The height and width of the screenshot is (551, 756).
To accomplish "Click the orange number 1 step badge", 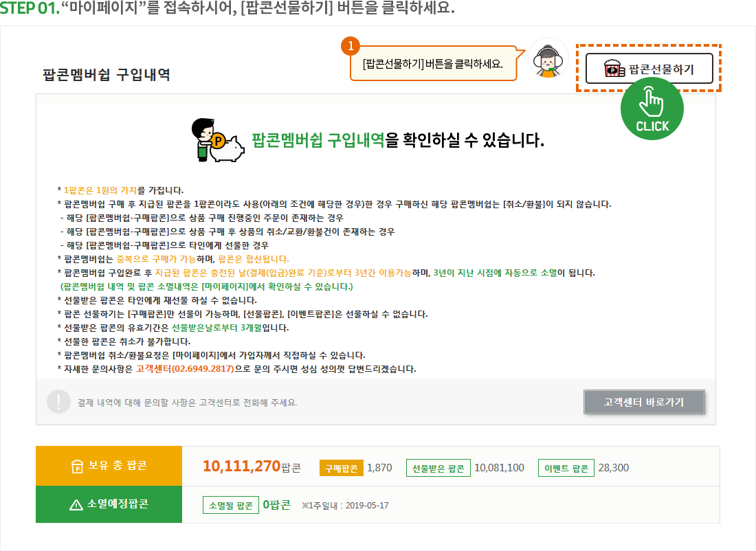I will click(351, 46).
